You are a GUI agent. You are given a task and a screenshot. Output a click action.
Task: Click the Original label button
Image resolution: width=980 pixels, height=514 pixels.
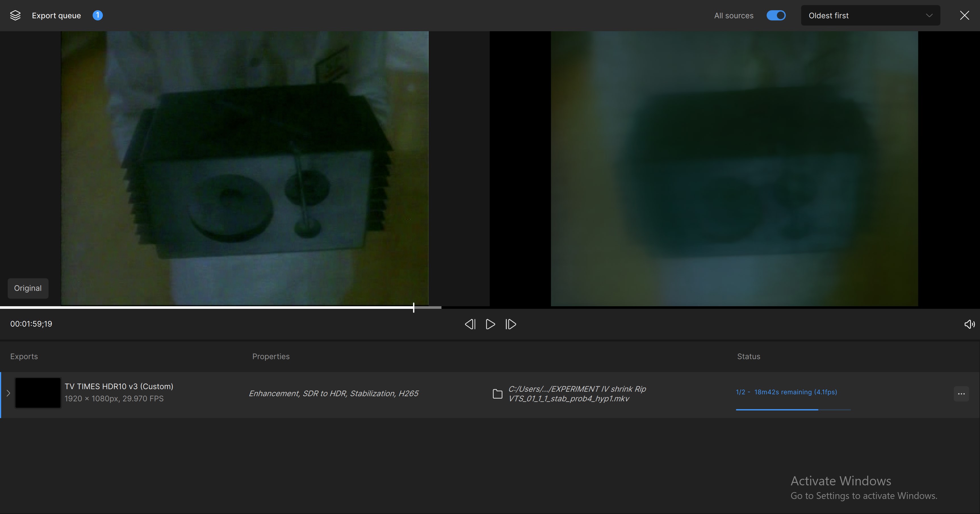[28, 288]
